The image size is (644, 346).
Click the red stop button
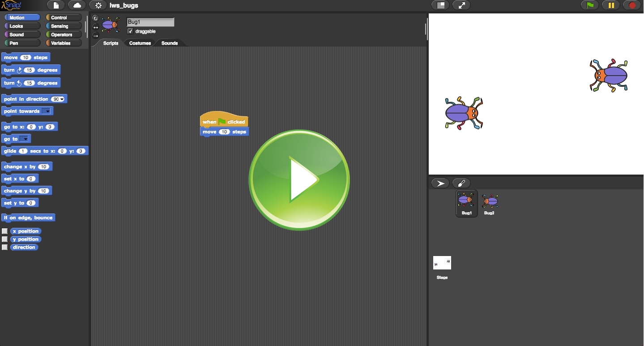632,5
